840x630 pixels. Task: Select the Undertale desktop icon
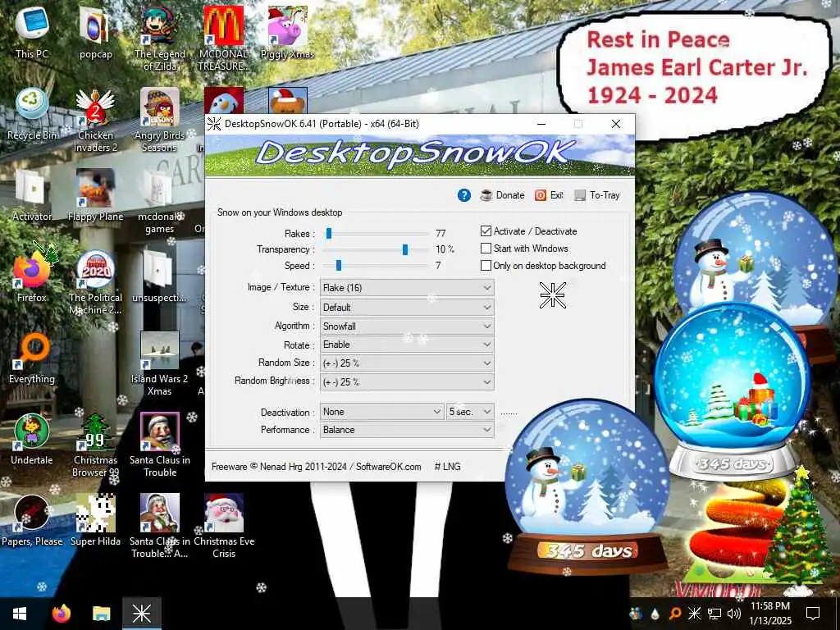pyautogui.click(x=32, y=440)
